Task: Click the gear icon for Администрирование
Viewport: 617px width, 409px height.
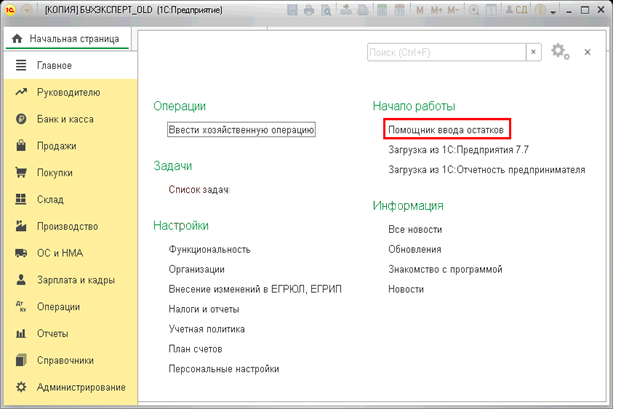Action: coord(21,387)
